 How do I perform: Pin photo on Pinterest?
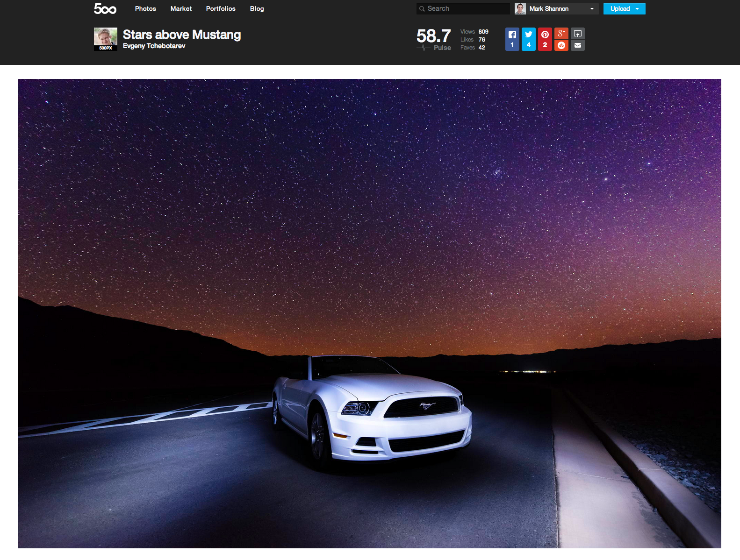545,39
